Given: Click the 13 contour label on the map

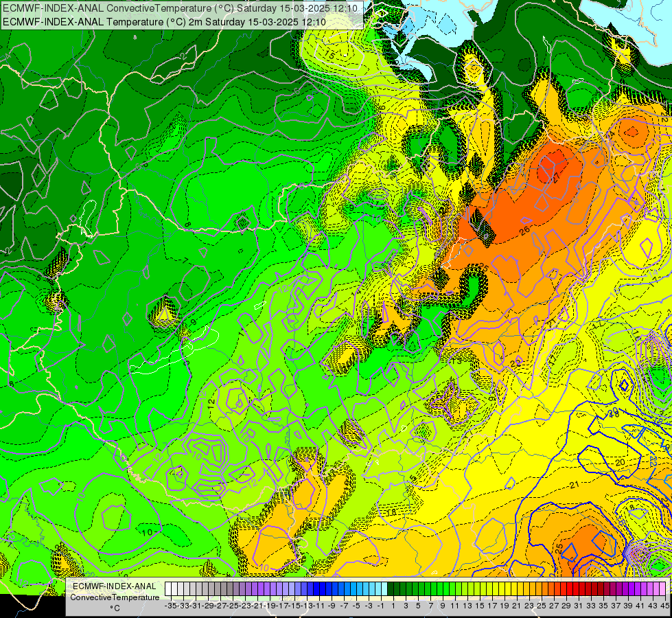Looking at the screenshot, I should (x=457, y=361).
